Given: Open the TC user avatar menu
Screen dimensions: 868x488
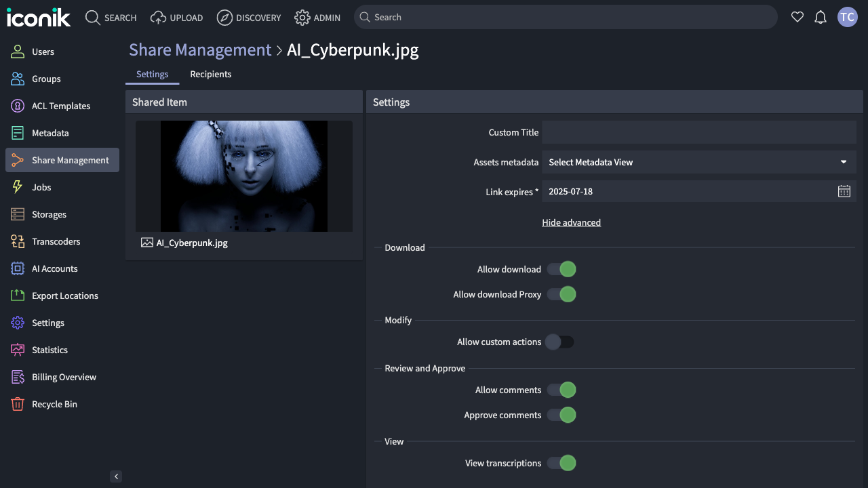Looking at the screenshot, I should pyautogui.click(x=847, y=18).
